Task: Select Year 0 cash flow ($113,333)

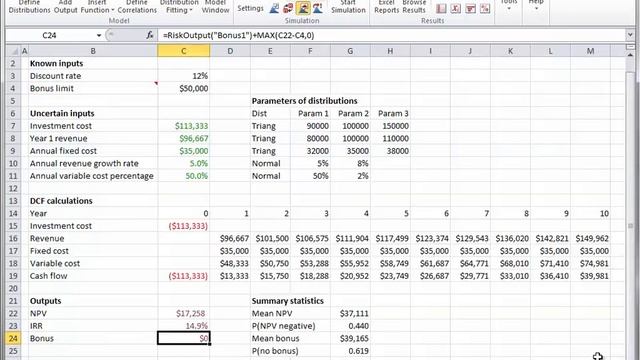Action: [x=184, y=276]
